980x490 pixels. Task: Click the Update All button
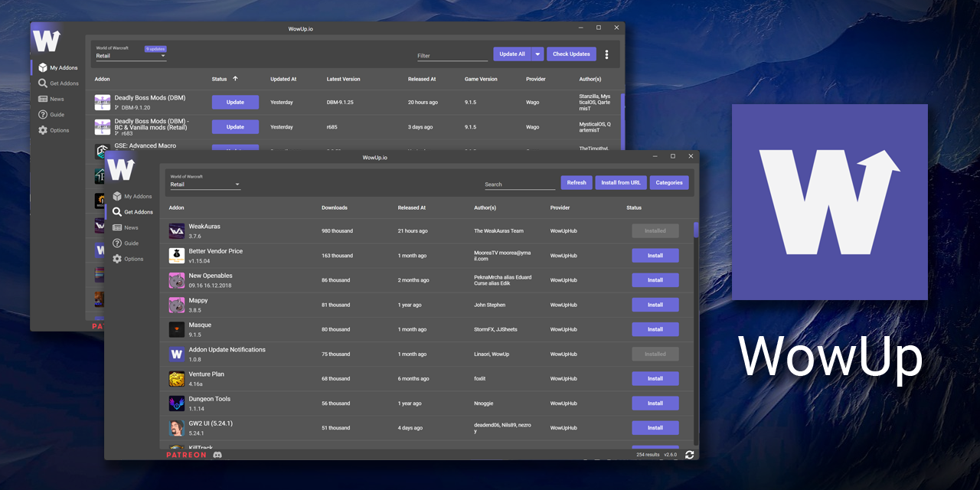tap(512, 54)
